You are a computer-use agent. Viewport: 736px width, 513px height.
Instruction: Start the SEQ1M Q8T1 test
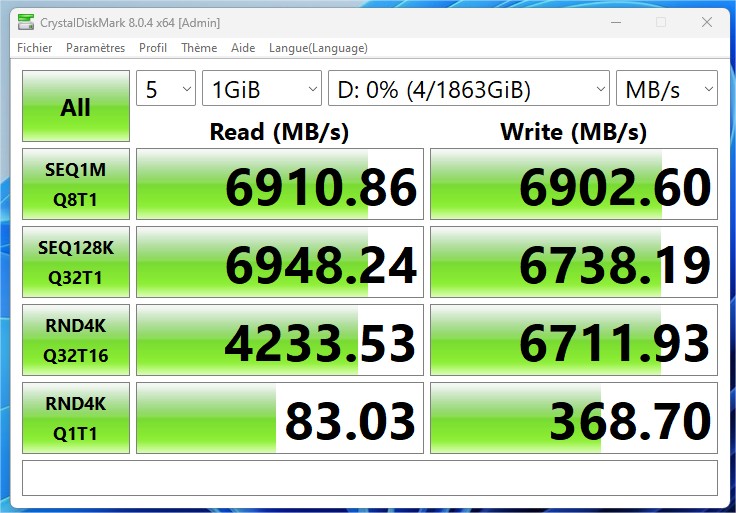point(76,184)
